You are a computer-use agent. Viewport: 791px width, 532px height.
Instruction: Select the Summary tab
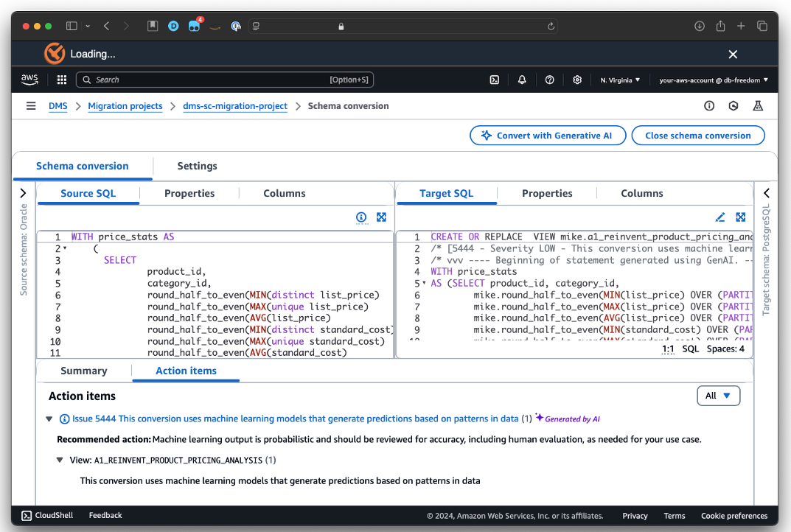pos(84,371)
